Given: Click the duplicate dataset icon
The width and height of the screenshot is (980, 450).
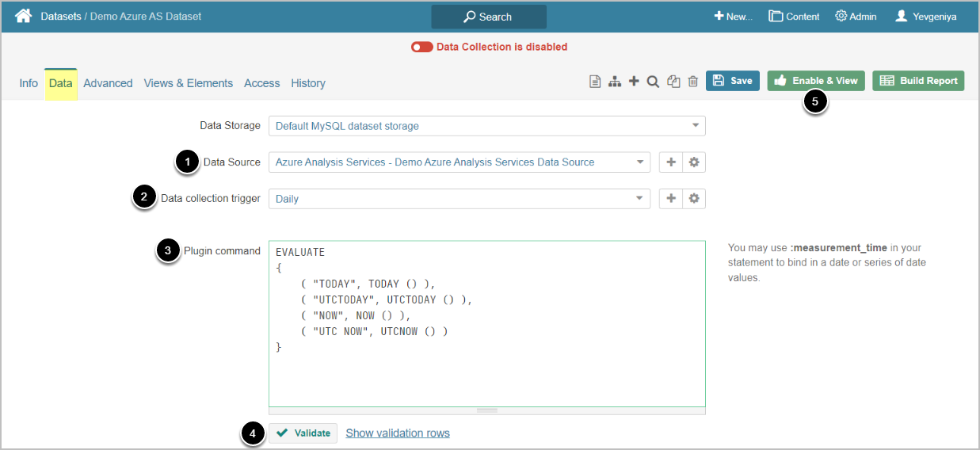Looking at the screenshot, I should click(673, 82).
